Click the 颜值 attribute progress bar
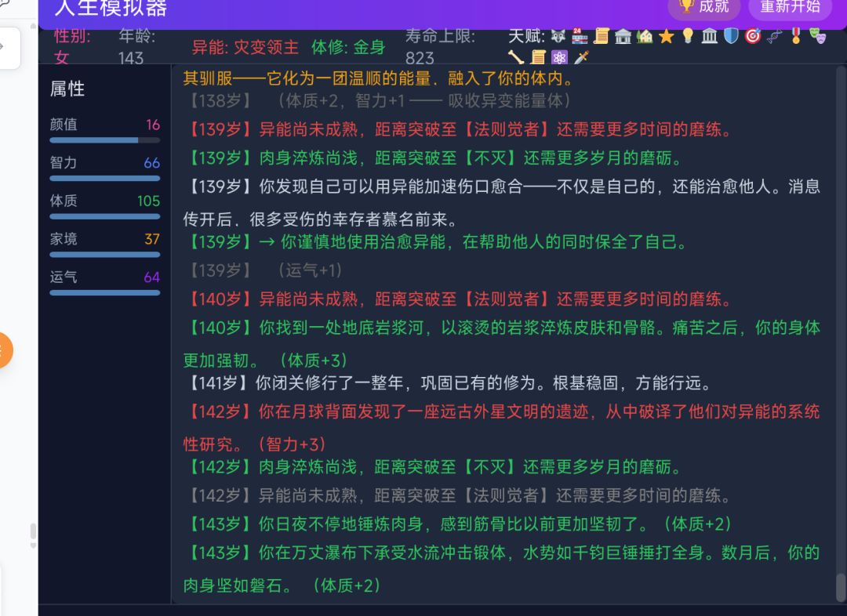This screenshot has height=616, width=847. [105, 140]
